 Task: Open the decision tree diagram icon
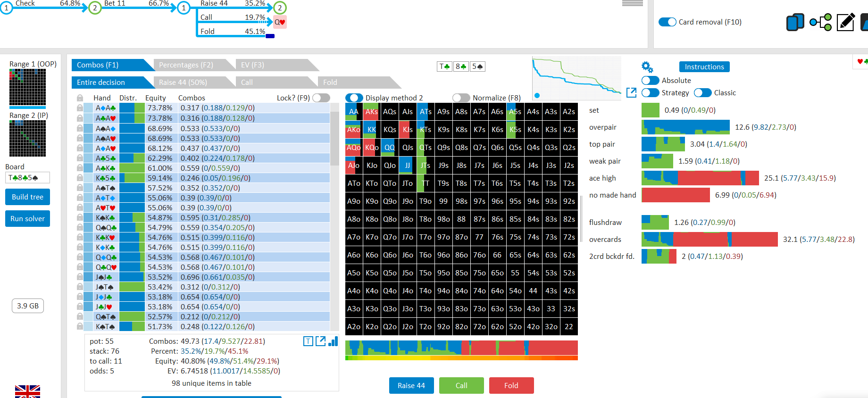tap(820, 22)
